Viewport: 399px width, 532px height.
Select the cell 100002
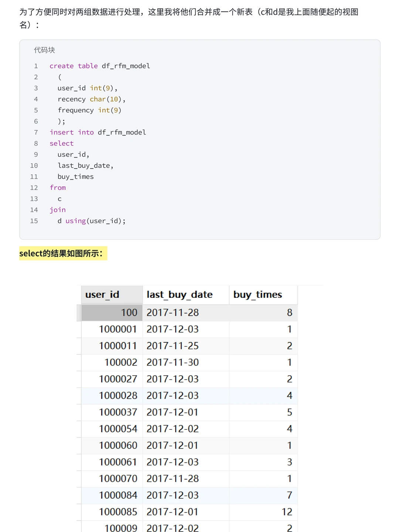112,362
